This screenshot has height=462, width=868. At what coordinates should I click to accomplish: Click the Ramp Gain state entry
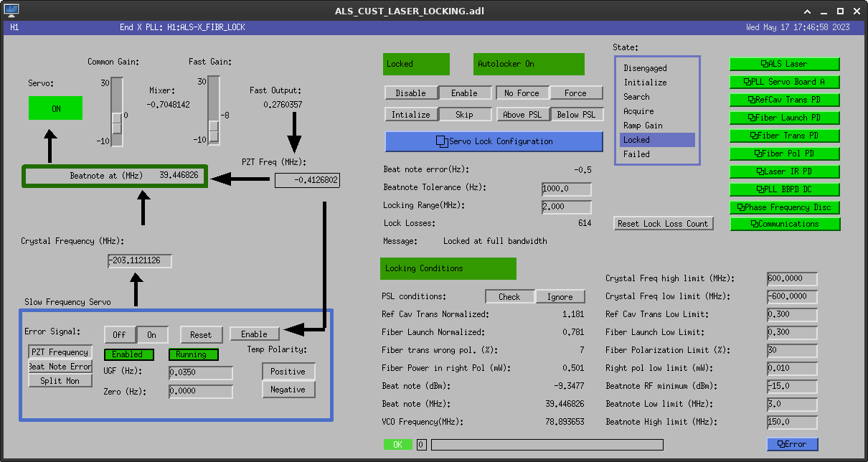point(643,126)
